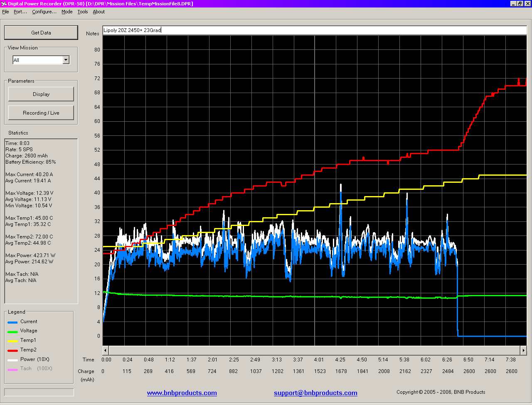This screenshot has height=405, width=532.
Task: Click the Charge: 2600 mAh statistic
Action: pyautogui.click(x=27, y=156)
